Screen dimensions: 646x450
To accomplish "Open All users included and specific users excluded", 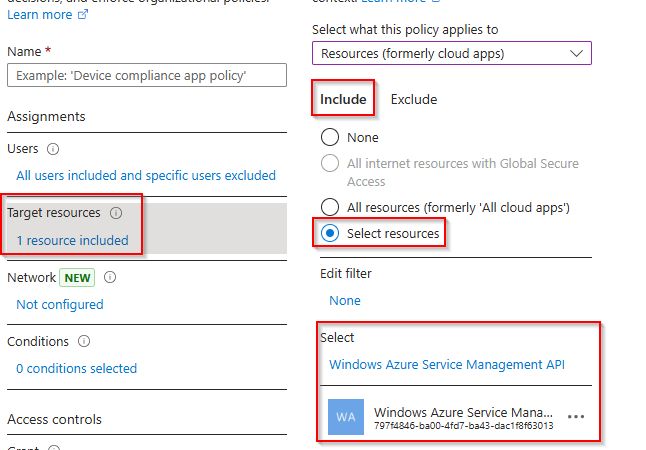I will [x=146, y=175].
